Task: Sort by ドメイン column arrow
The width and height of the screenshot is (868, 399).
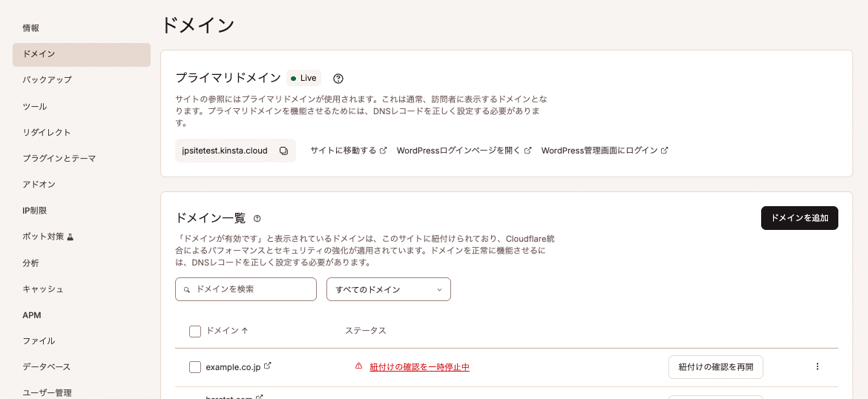Action: pyautogui.click(x=245, y=330)
